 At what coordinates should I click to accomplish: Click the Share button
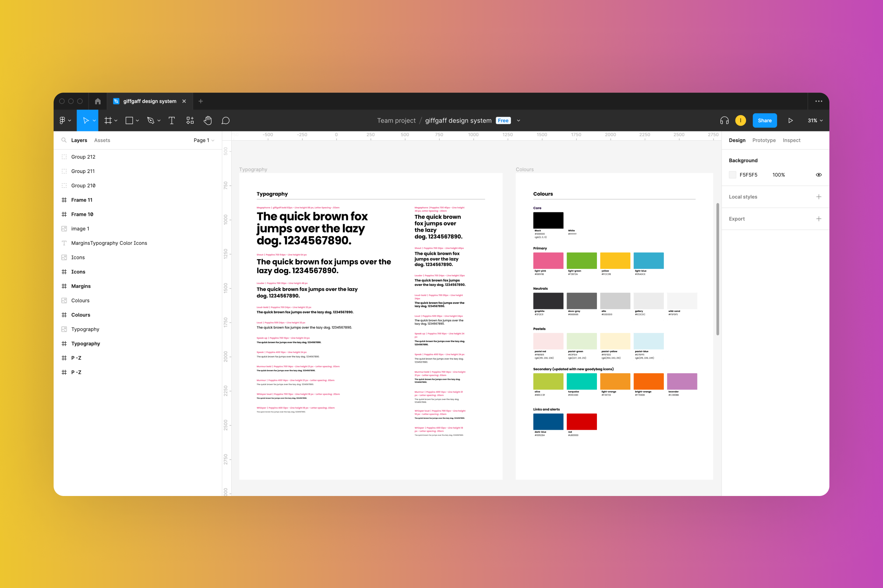pyautogui.click(x=764, y=120)
